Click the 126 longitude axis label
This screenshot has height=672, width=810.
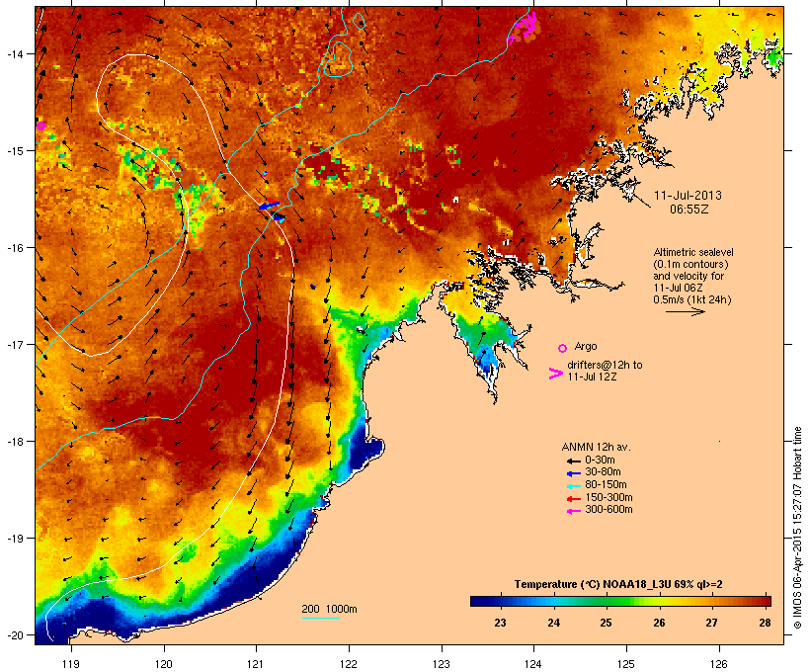[x=718, y=664]
